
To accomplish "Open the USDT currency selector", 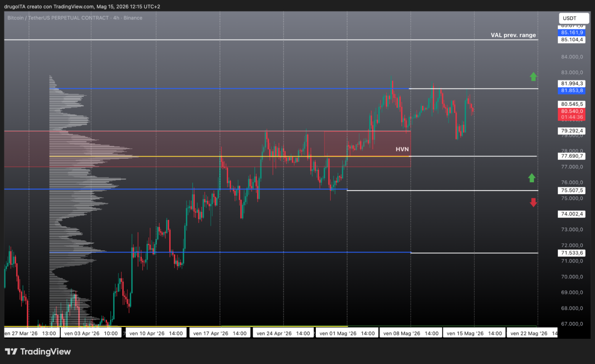I will pyautogui.click(x=574, y=18).
